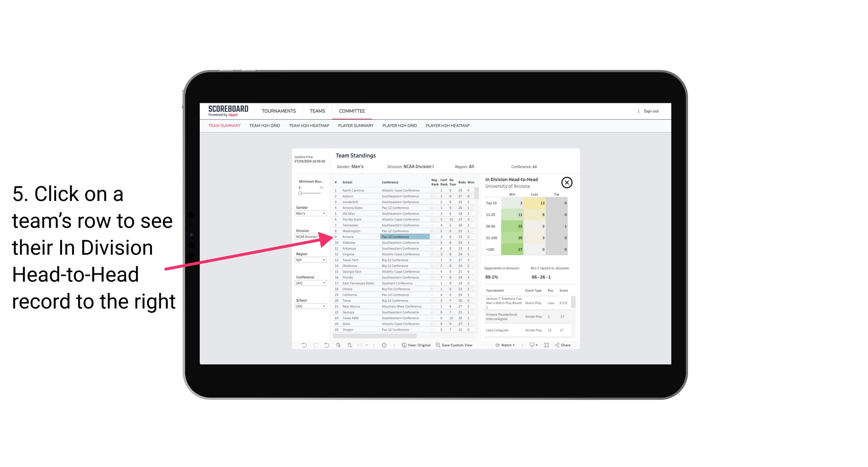Click the TEAMS menu item

(317, 110)
